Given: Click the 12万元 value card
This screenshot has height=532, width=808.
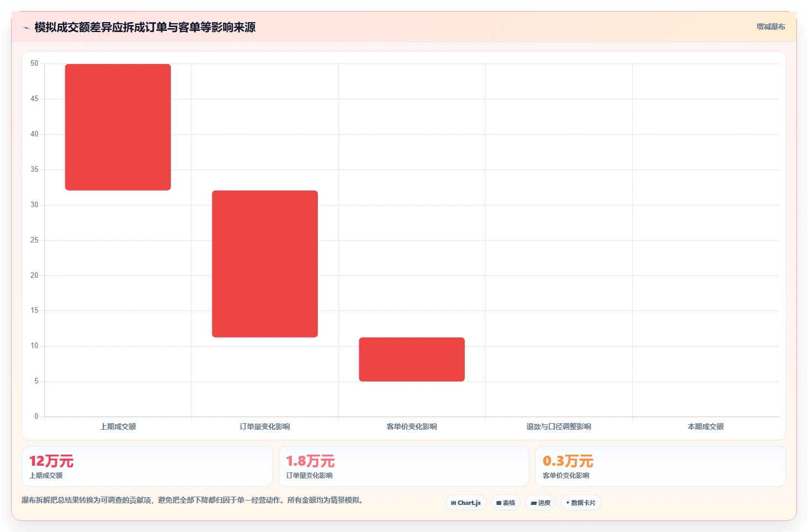Looking at the screenshot, I should [x=147, y=466].
